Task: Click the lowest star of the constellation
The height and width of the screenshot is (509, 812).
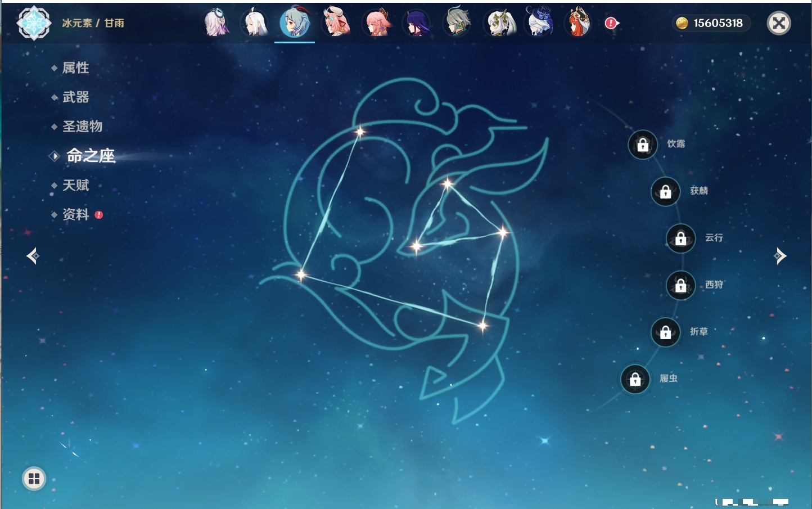Action: click(482, 326)
